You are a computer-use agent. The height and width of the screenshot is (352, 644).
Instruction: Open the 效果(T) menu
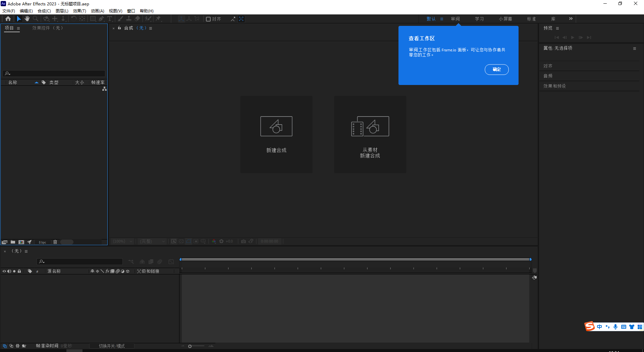point(79,11)
